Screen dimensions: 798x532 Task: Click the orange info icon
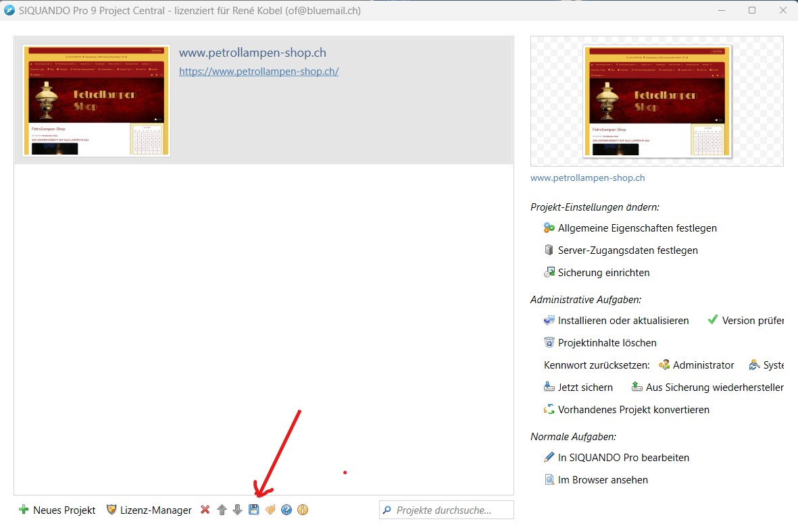click(x=303, y=510)
